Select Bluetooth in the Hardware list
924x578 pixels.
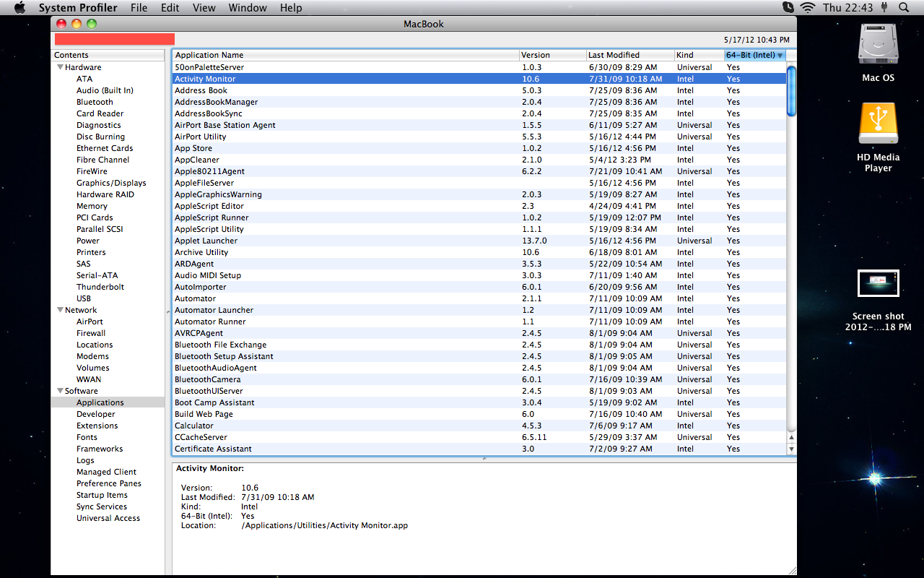coord(95,102)
